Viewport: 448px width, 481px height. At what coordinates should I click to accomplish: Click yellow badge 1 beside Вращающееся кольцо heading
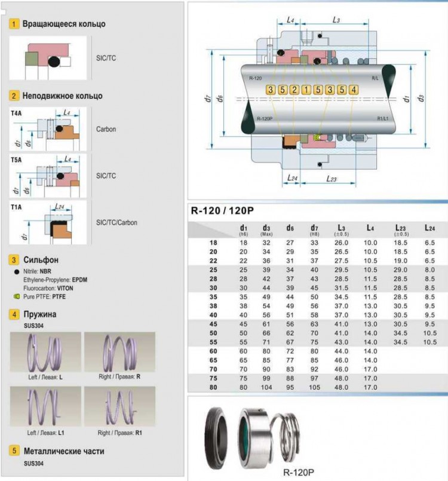pos(14,24)
